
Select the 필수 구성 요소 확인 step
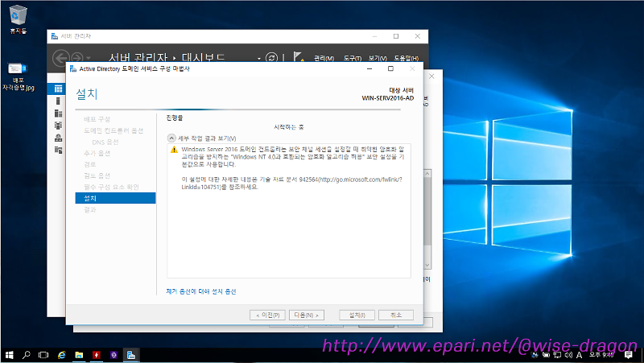point(111,188)
